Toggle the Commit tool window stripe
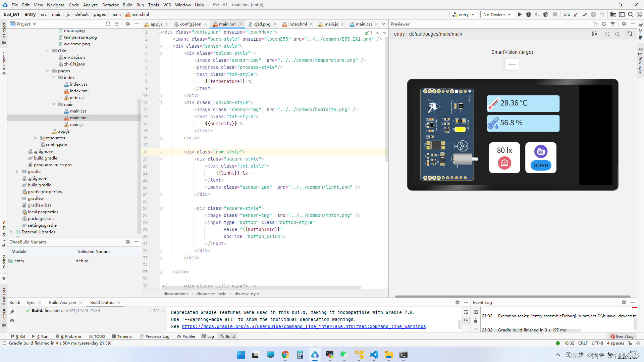This screenshot has width=644, height=362. [4, 63]
